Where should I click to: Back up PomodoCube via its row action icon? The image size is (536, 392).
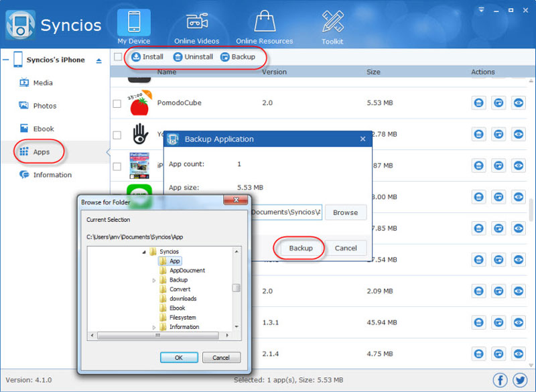498,103
